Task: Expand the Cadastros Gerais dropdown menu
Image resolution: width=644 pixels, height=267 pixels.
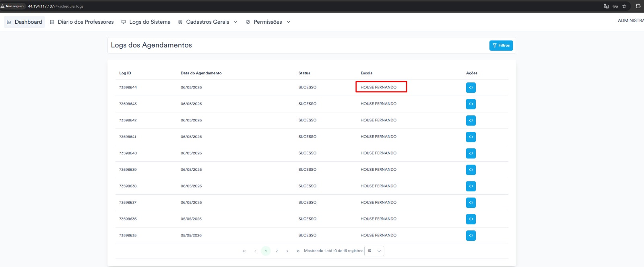Action: (208, 22)
